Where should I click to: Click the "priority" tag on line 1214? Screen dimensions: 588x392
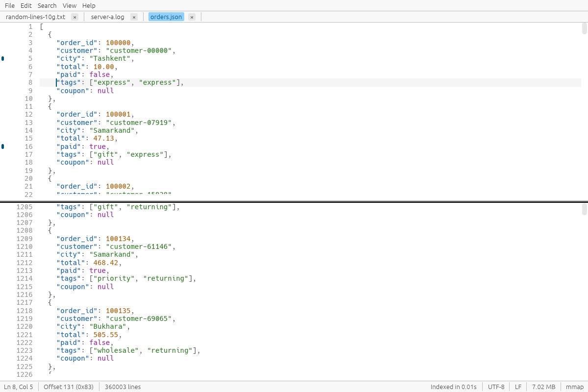114,279
